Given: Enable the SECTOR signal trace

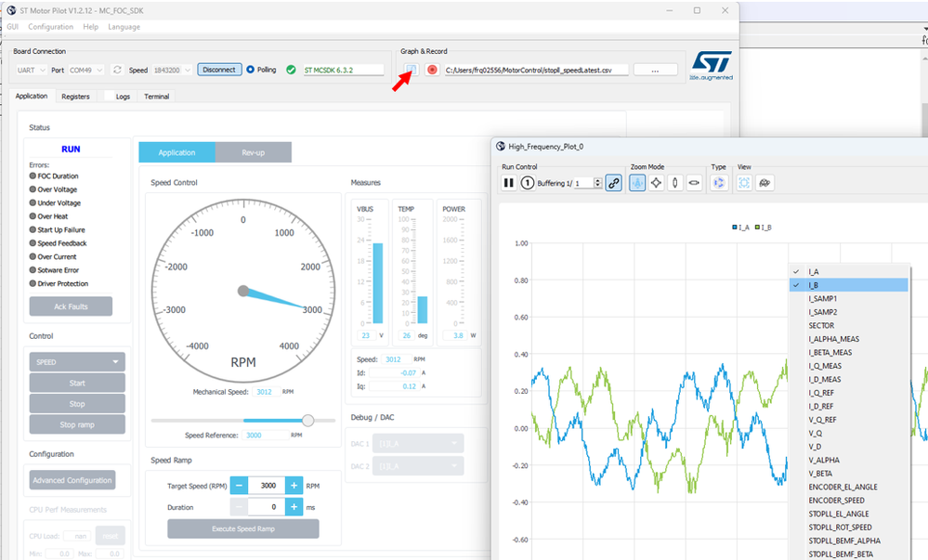Looking at the screenshot, I should click(x=849, y=326).
